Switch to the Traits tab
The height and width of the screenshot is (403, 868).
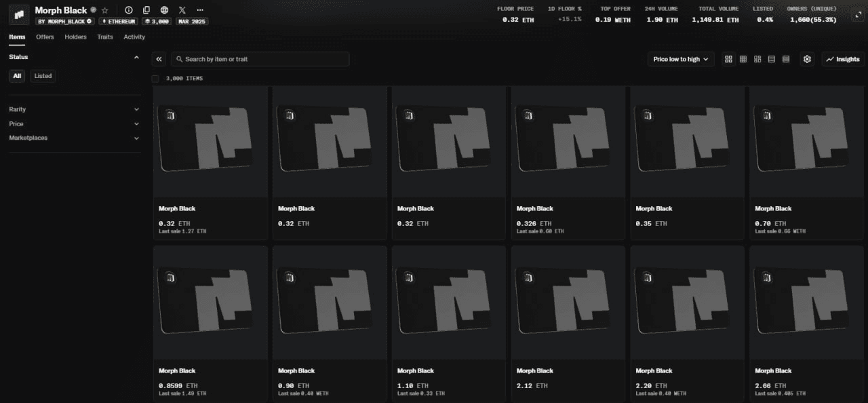(105, 37)
